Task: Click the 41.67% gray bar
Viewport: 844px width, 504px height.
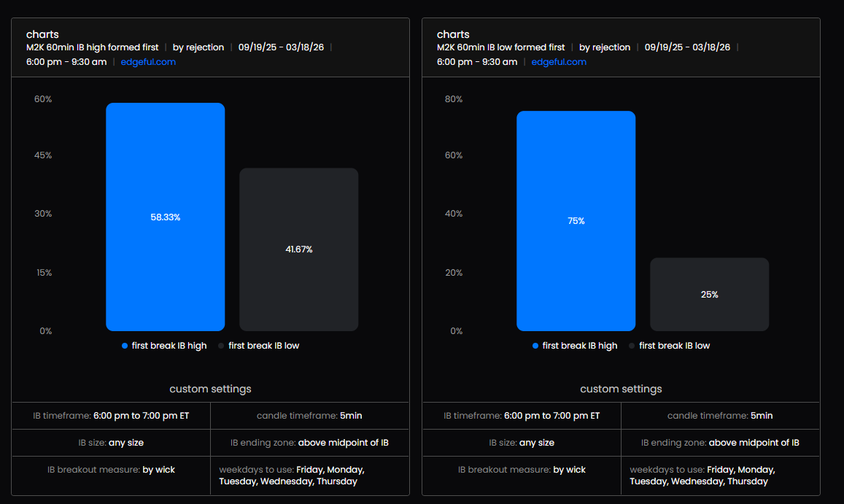Action: 299,249
